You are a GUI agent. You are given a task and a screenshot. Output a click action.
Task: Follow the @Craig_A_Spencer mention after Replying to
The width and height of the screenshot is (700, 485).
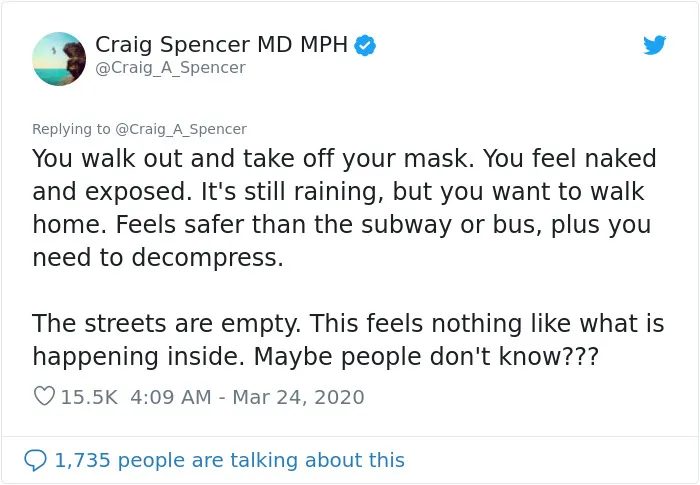tap(181, 129)
